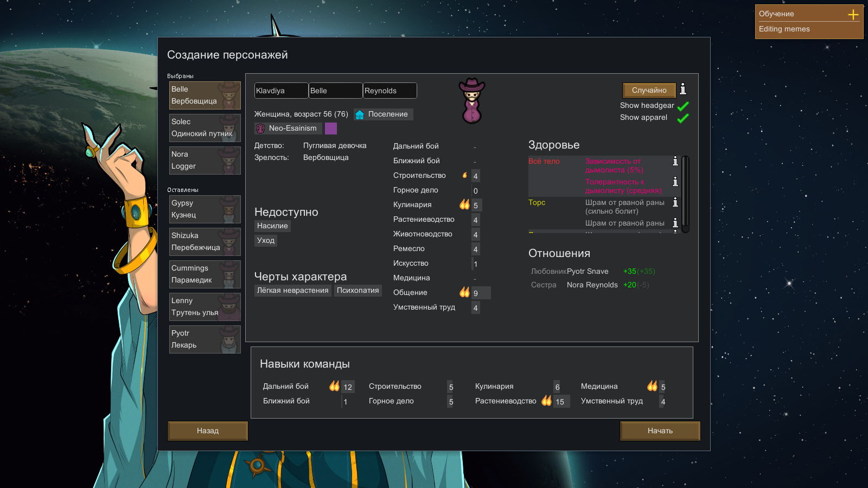
Task: Click the double flame passion icon for Кулинария
Action: click(x=464, y=204)
